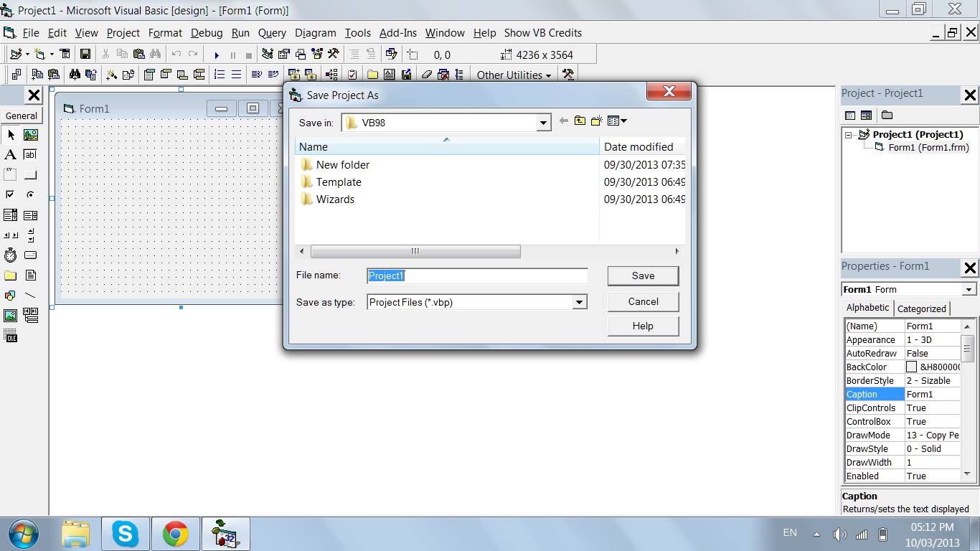Screen dimensions: 980x551
Task: Switch to the Categorized properties tab
Action: pos(921,309)
